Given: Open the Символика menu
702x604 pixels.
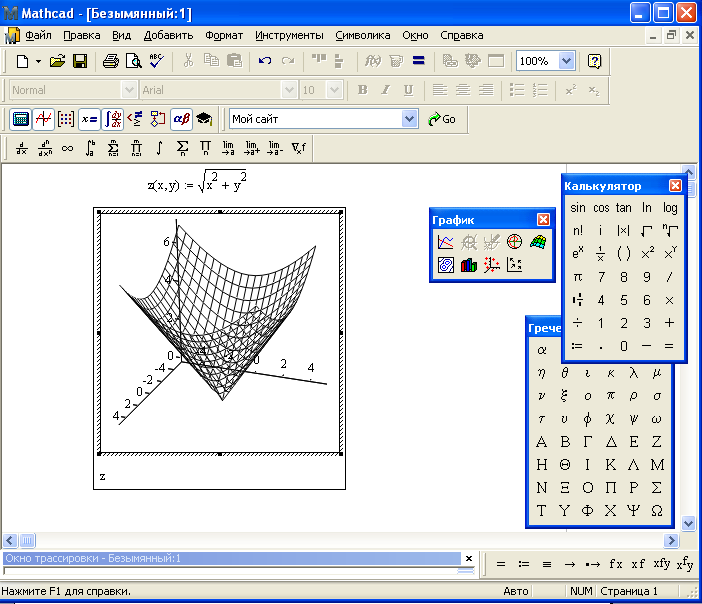Looking at the screenshot, I should [363, 35].
